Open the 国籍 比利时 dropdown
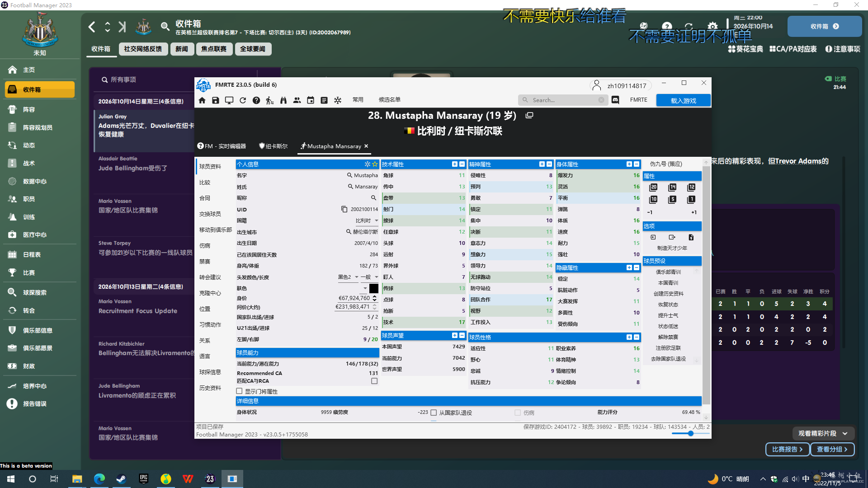The width and height of the screenshot is (868, 488). 367,221
